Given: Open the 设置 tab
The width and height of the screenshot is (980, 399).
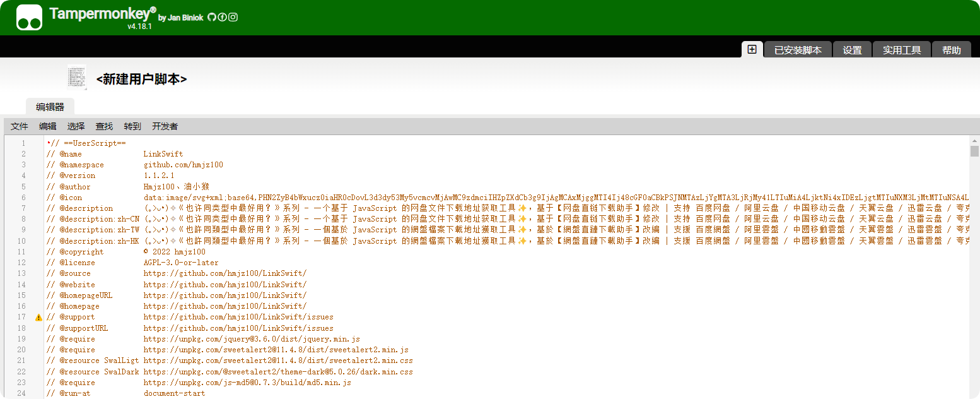Looking at the screenshot, I should coord(852,50).
